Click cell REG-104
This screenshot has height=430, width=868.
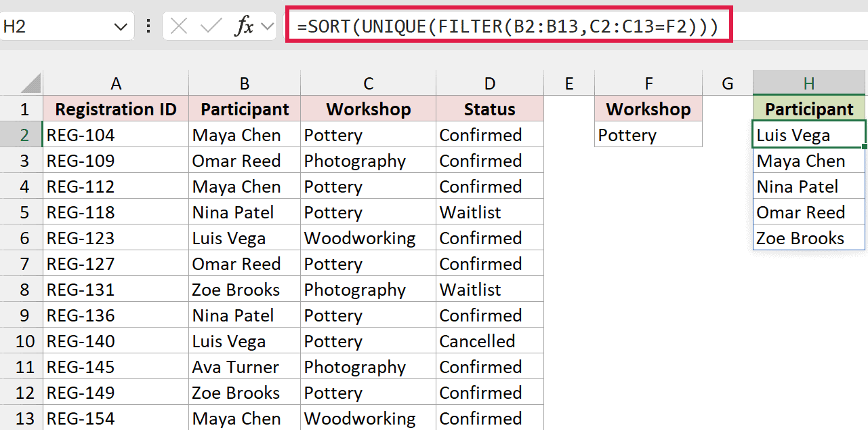pyautogui.click(x=116, y=135)
